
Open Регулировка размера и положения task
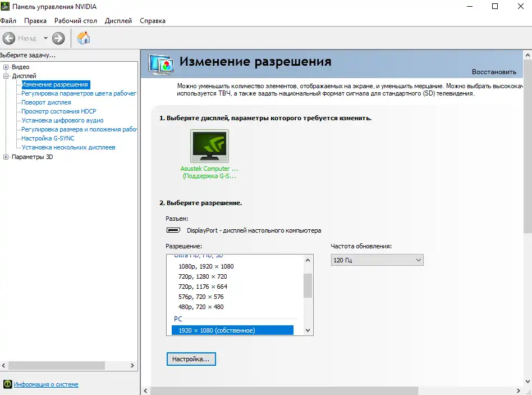click(x=79, y=129)
